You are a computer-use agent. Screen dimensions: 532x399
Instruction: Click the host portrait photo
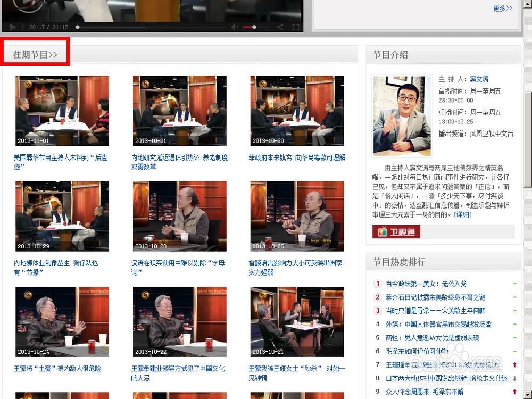point(402,115)
